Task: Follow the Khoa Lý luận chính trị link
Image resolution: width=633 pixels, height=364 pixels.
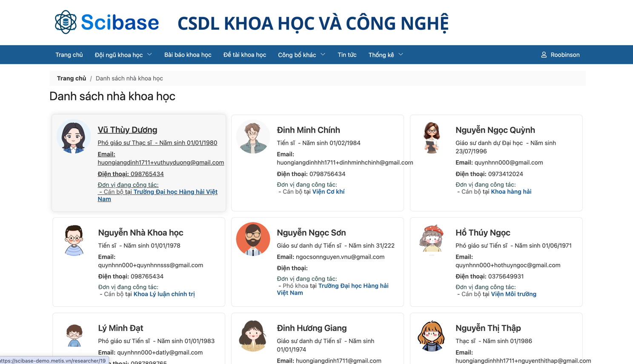Action: click(164, 294)
